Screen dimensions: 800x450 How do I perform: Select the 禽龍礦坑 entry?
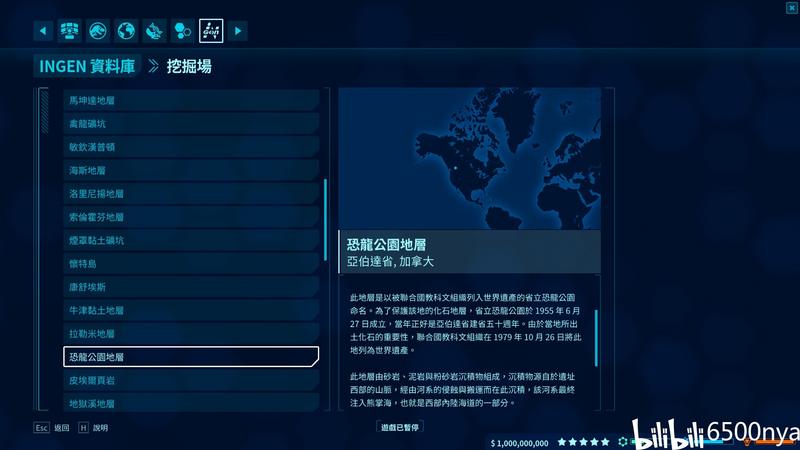pos(191,123)
